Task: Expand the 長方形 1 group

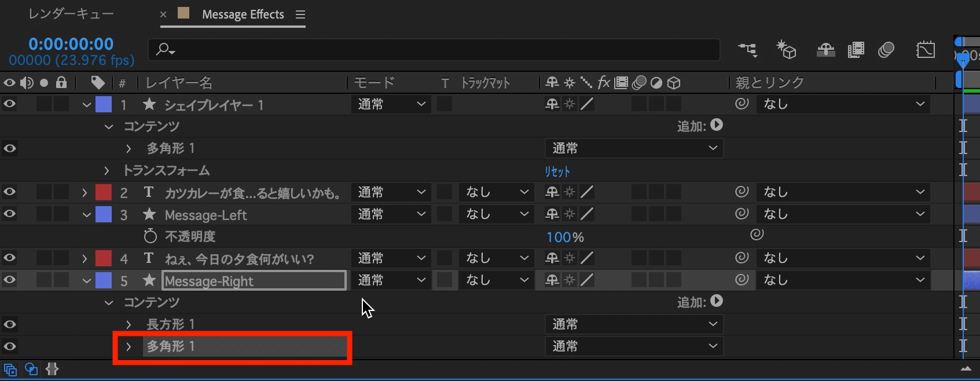Action: (x=129, y=325)
